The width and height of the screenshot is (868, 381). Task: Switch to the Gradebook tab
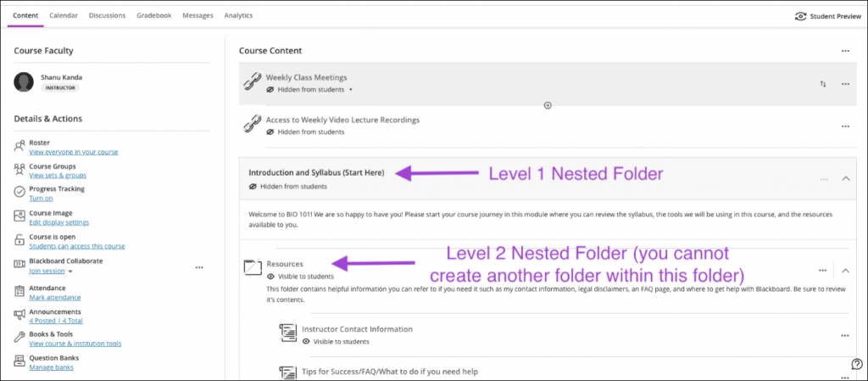tap(154, 15)
